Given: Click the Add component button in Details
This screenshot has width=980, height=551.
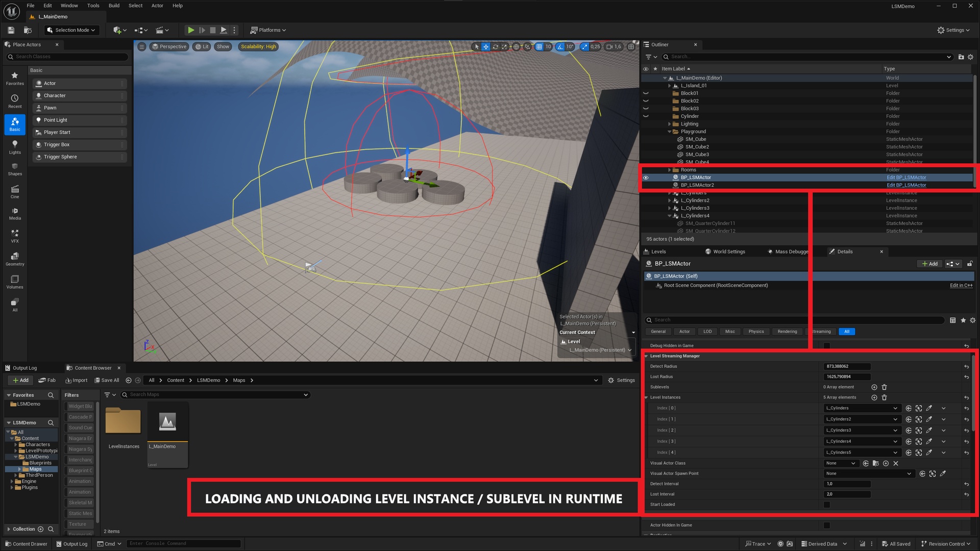Looking at the screenshot, I should 929,264.
